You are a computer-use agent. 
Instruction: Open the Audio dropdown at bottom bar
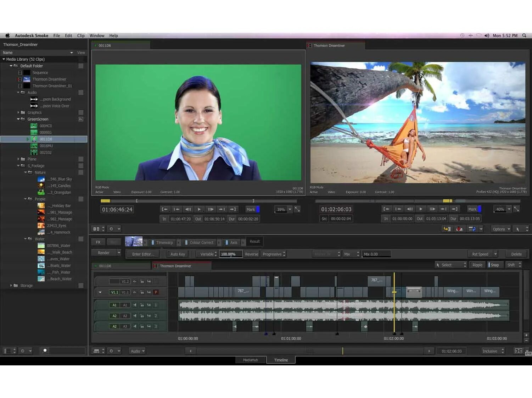(x=138, y=351)
